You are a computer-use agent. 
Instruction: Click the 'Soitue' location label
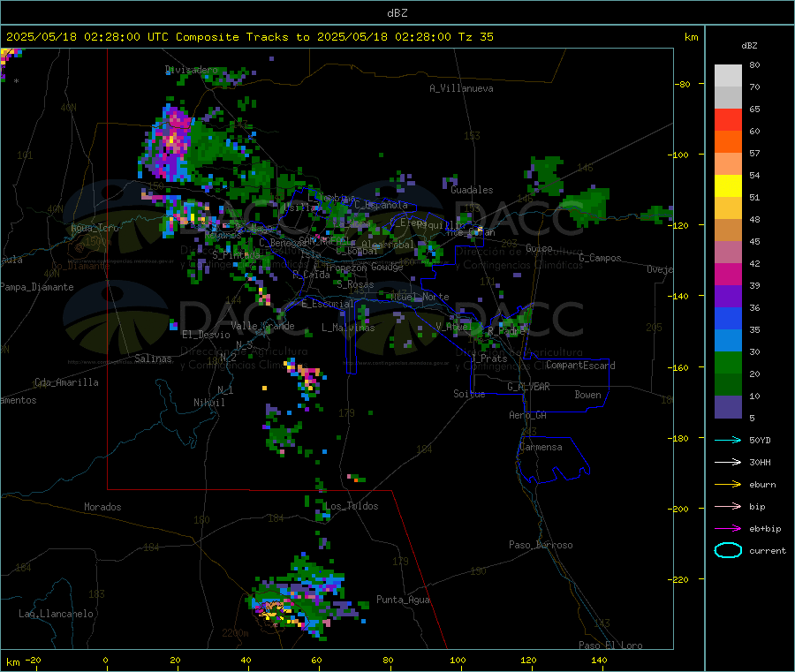pyautogui.click(x=469, y=394)
